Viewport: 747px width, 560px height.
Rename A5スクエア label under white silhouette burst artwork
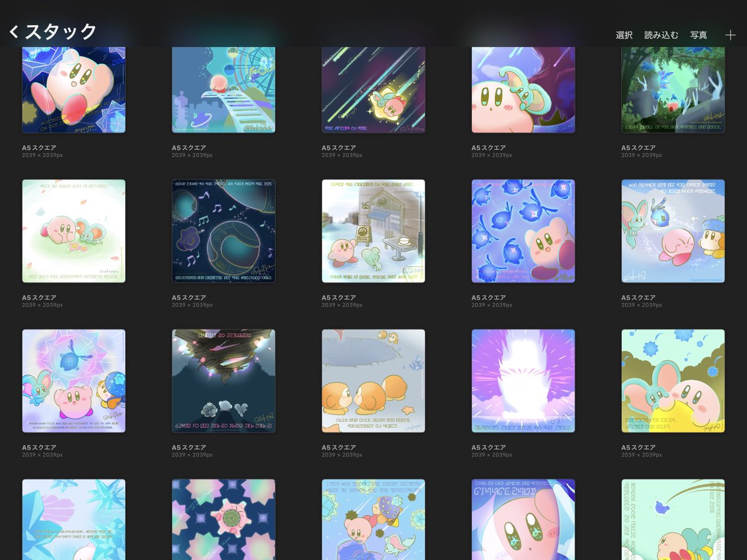point(489,447)
